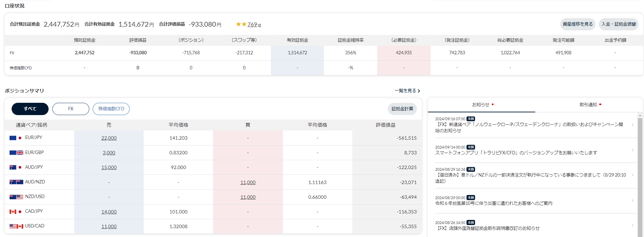Click the 資産推移を見る button

tap(578, 24)
